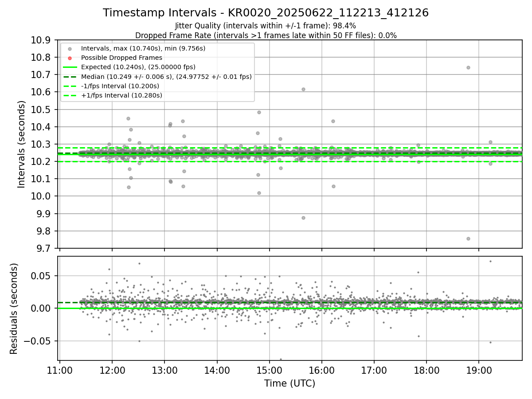
Task: Click legend entry Possible Dropped Frames
Action: point(121,58)
